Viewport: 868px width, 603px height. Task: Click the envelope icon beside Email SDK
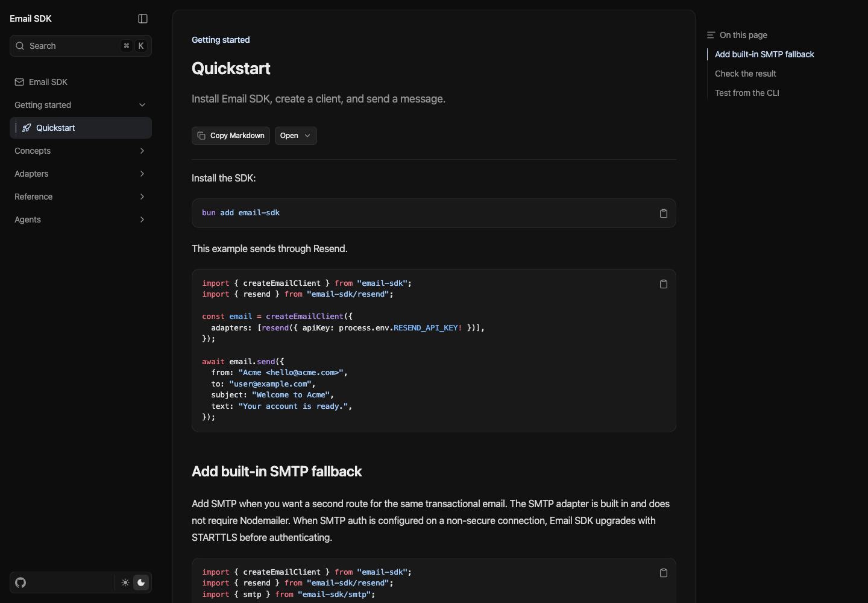tap(19, 82)
